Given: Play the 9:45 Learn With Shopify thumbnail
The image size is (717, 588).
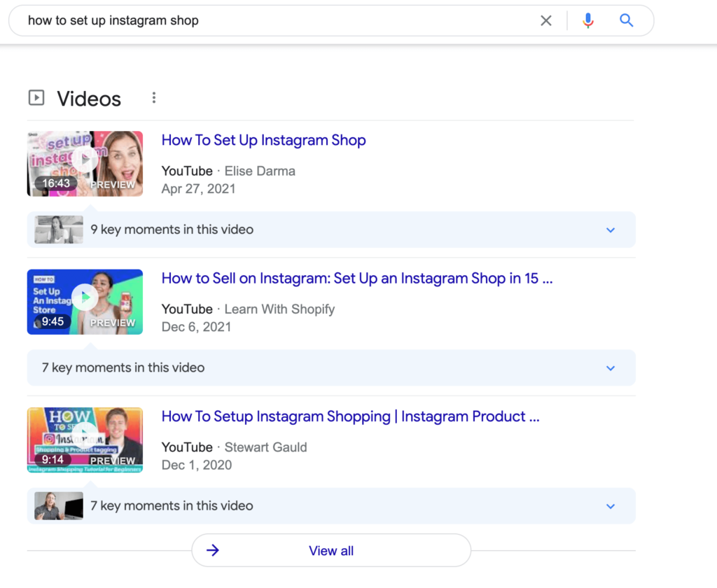Looking at the screenshot, I should 85,302.
